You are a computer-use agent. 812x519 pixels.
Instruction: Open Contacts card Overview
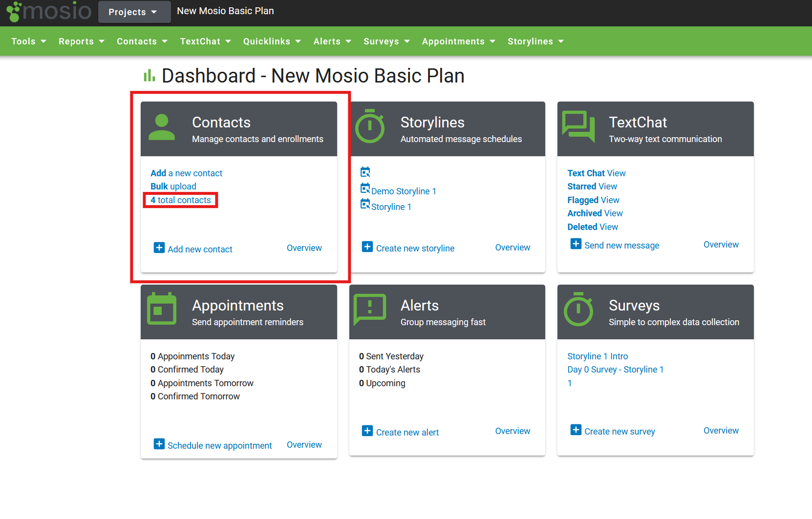point(304,248)
